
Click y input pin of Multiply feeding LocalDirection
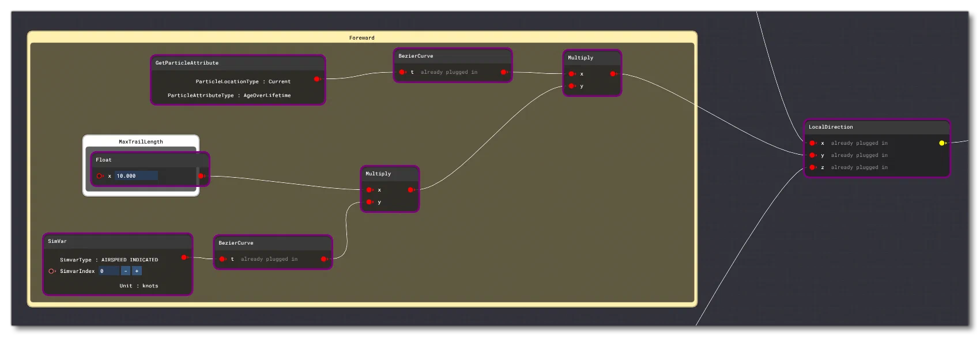pyautogui.click(x=572, y=86)
